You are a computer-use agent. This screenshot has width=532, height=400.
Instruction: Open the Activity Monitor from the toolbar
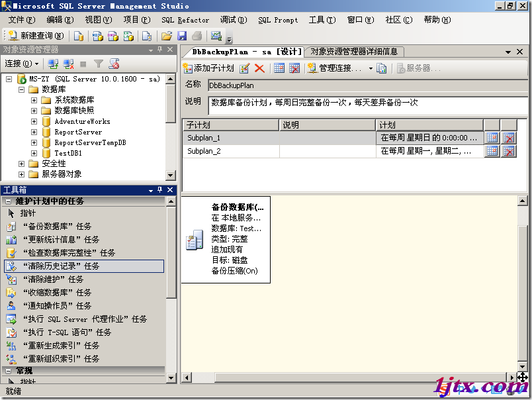coord(216,36)
